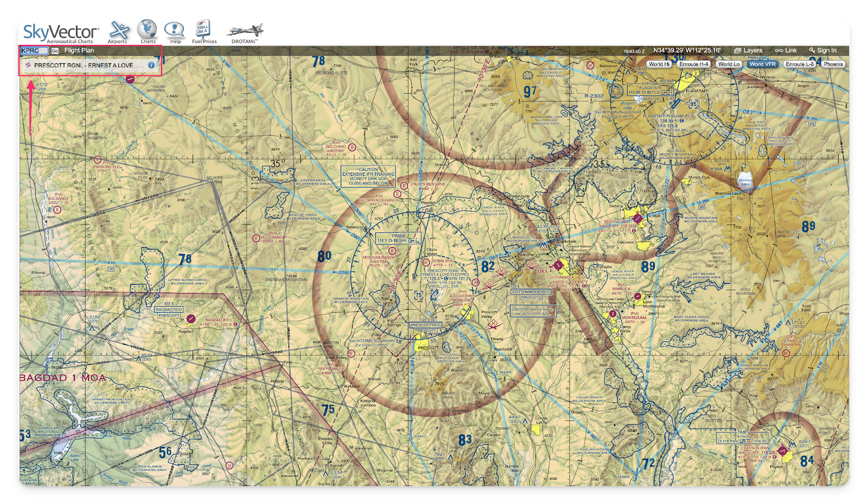This screenshot has height=504, width=868.
Task: Click the Layers stack icon
Action: click(x=737, y=50)
